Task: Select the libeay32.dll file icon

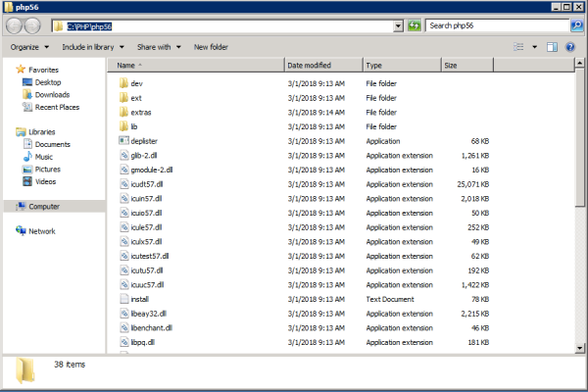Action: (x=124, y=314)
